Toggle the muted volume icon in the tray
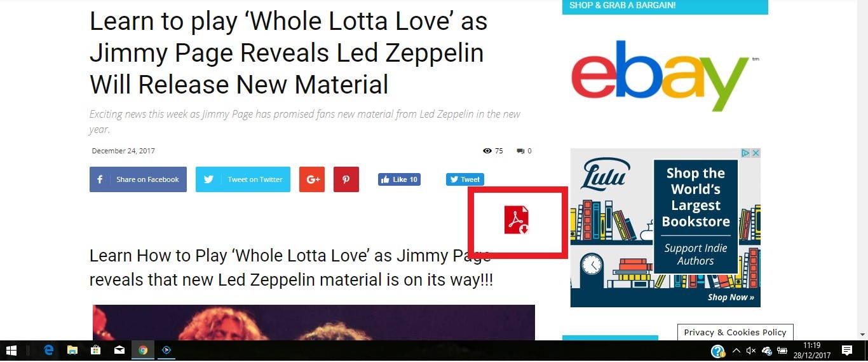Image resolution: width=868 pixels, height=362 pixels. pos(750,351)
